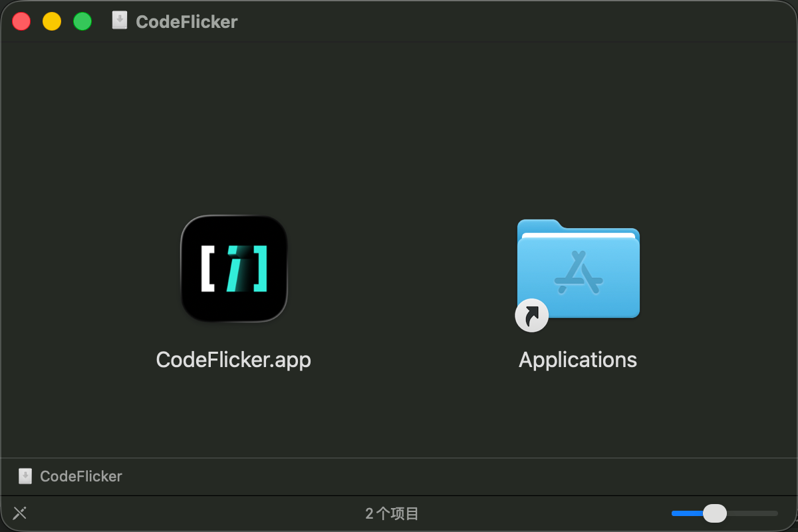The height and width of the screenshot is (532, 798).
Task: Click the "2 个项目" status text
Action: point(392,513)
